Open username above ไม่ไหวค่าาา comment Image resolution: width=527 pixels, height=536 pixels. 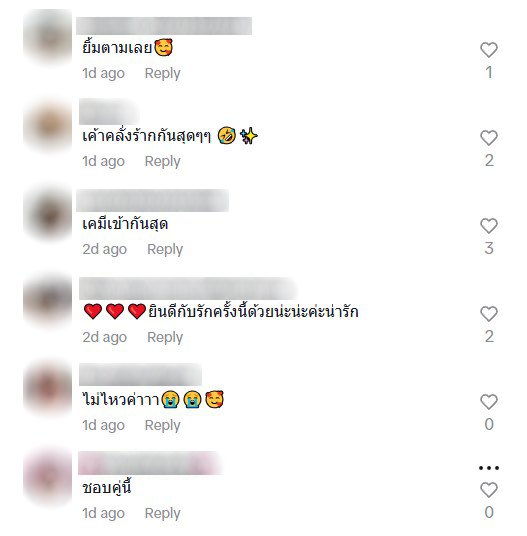click(x=140, y=375)
